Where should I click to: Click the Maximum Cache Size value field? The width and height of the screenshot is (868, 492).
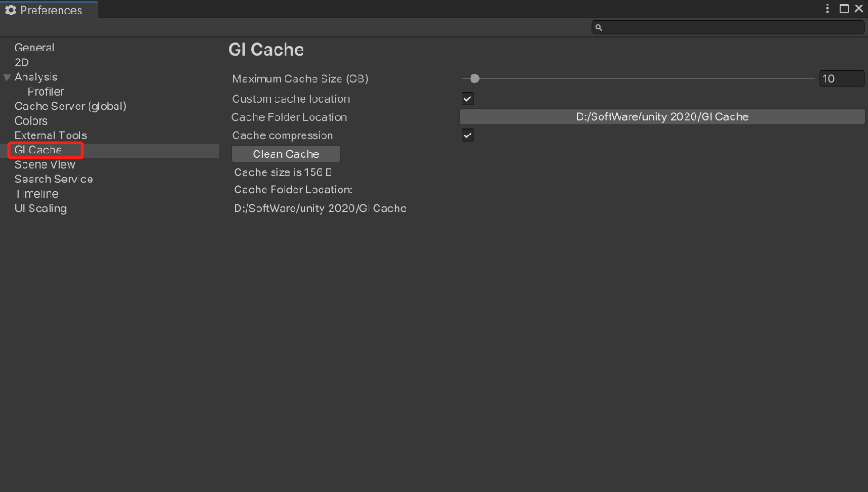(842, 79)
